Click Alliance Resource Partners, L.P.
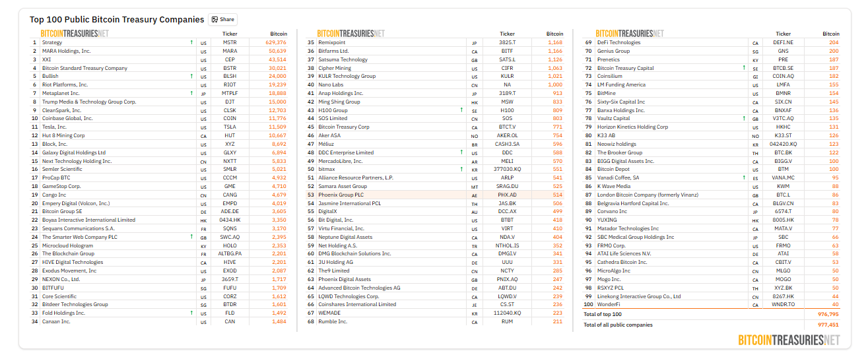Viewport: 868px width, 353px height. (x=356, y=177)
